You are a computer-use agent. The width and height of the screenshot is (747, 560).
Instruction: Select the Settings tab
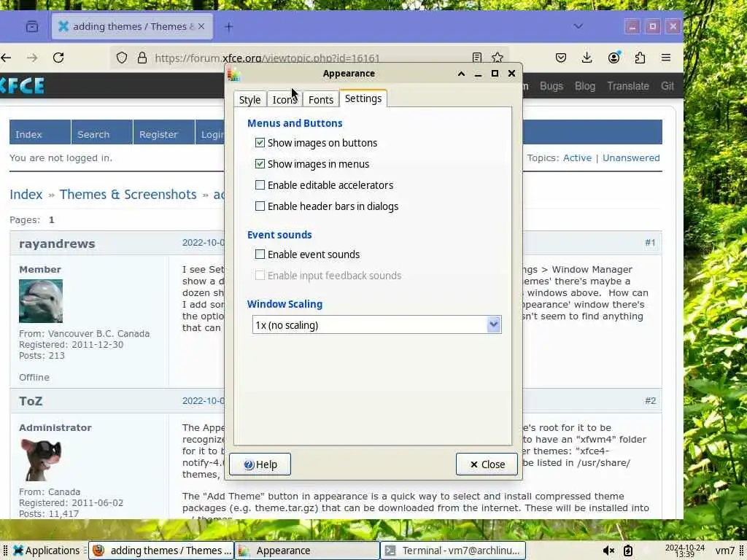tap(363, 98)
